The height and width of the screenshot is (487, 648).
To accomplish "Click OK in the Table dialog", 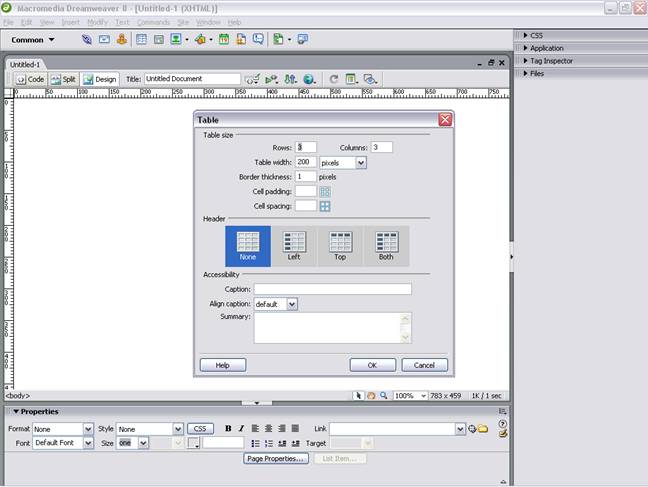I will (372, 365).
